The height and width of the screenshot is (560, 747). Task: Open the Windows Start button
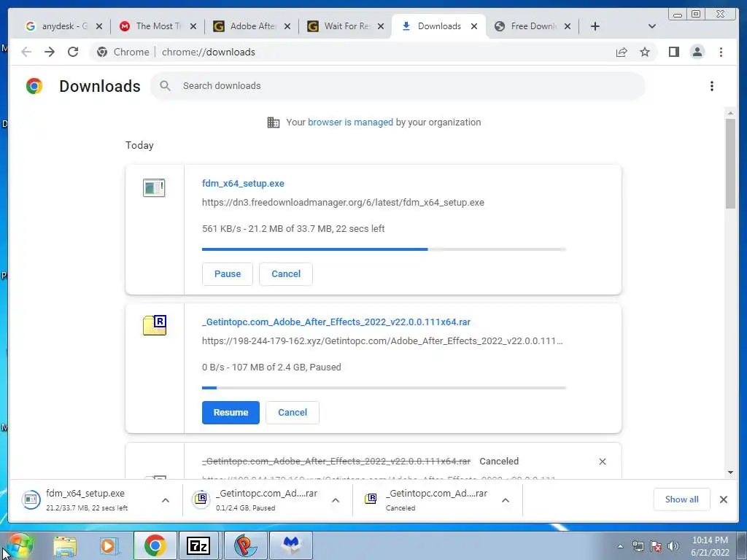click(x=19, y=545)
